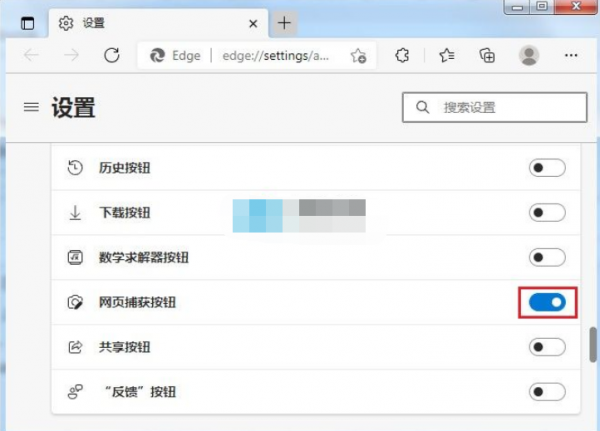The image size is (600, 431).
Task: Select the 设置 browser tab
Action: (x=158, y=23)
